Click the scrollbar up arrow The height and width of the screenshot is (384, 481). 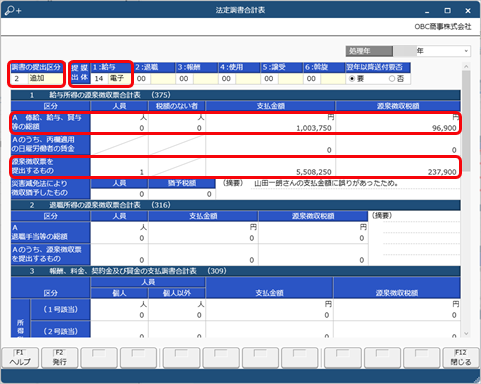click(x=466, y=66)
